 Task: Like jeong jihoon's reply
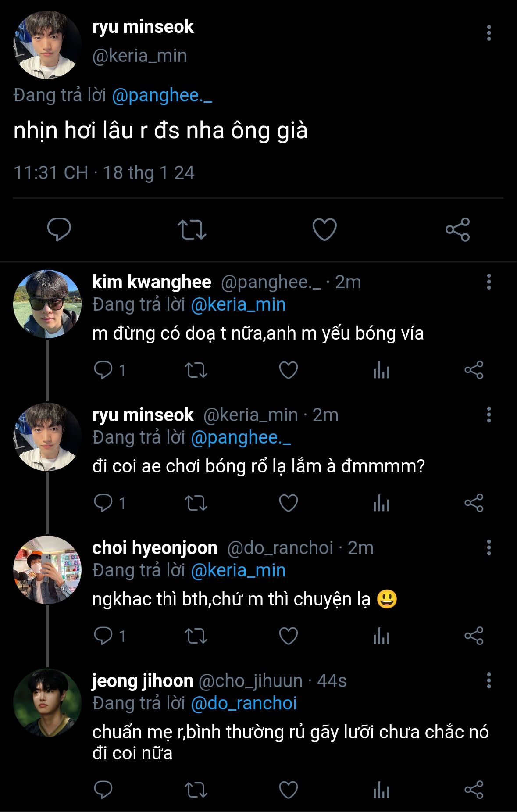pos(289,791)
